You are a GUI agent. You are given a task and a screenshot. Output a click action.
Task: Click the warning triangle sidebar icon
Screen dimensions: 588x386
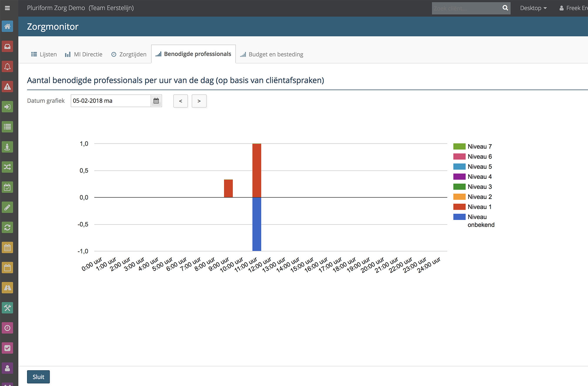coord(7,86)
